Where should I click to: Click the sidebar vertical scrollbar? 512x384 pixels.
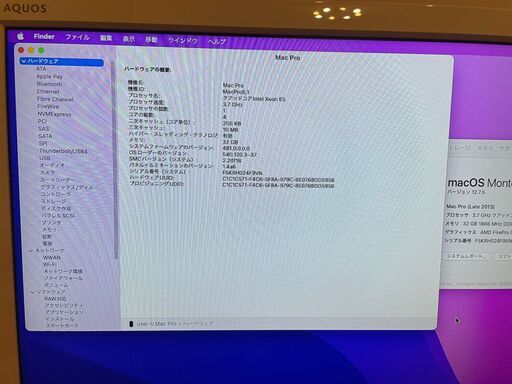point(115,160)
